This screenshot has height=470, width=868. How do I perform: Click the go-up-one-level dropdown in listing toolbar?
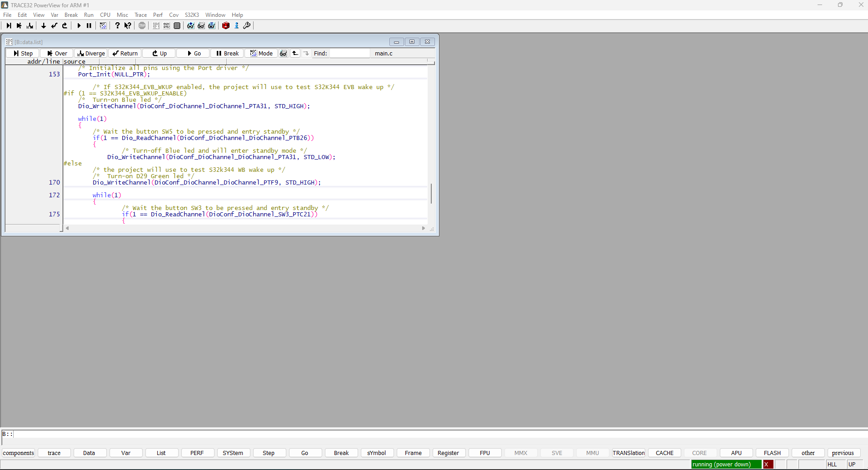pos(295,53)
